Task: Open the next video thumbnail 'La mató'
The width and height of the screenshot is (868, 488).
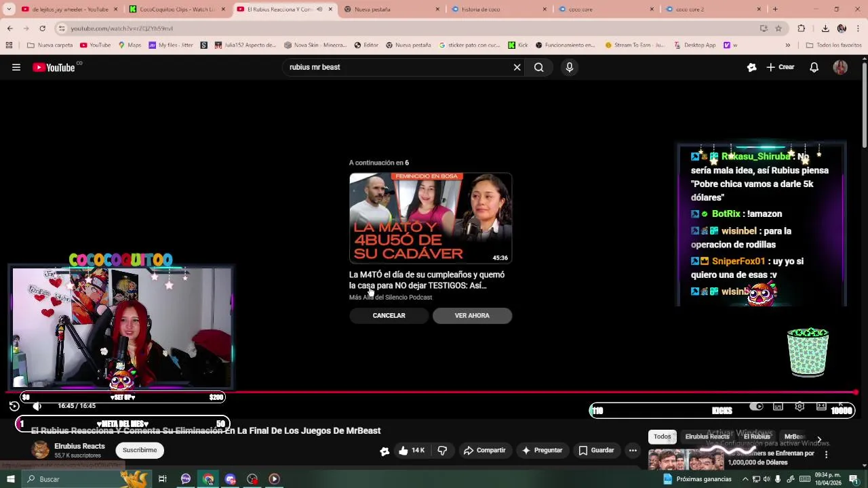Action: 431,218
